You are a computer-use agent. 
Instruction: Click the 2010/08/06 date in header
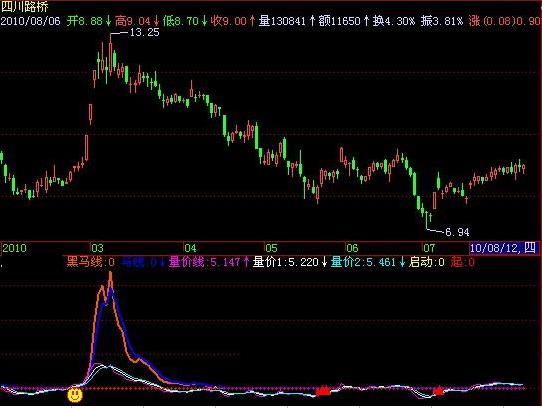(30, 21)
